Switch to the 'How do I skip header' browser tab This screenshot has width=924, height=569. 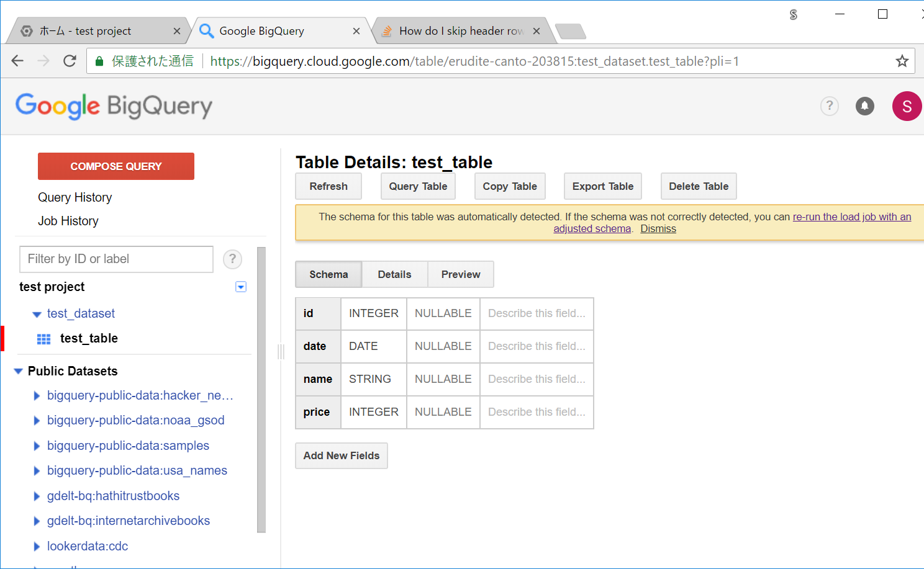pyautogui.click(x=462, y=30)
